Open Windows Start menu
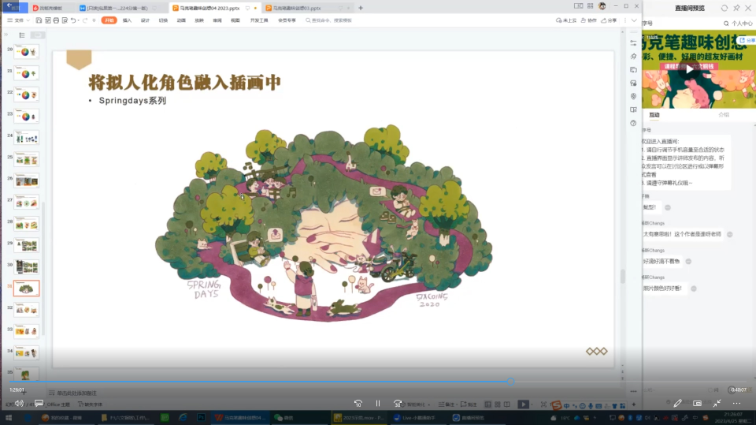The image size is (756, 426). [x=9, y=418]
